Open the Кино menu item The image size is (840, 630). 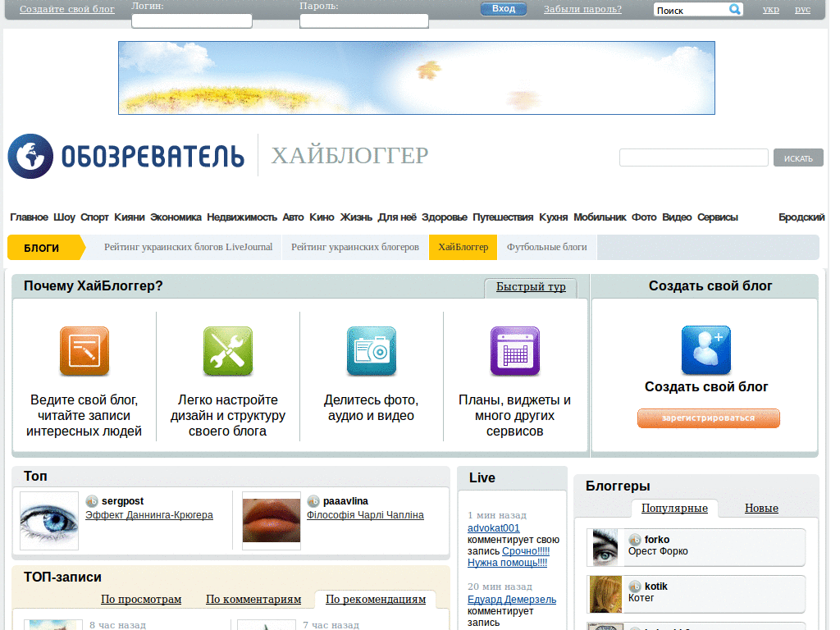322,217
